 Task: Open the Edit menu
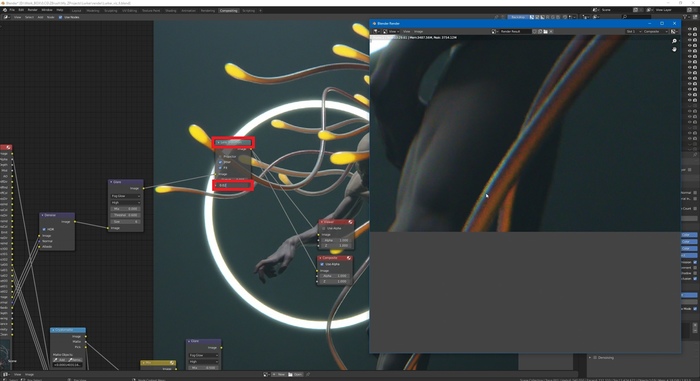click(x=21, y=10)
